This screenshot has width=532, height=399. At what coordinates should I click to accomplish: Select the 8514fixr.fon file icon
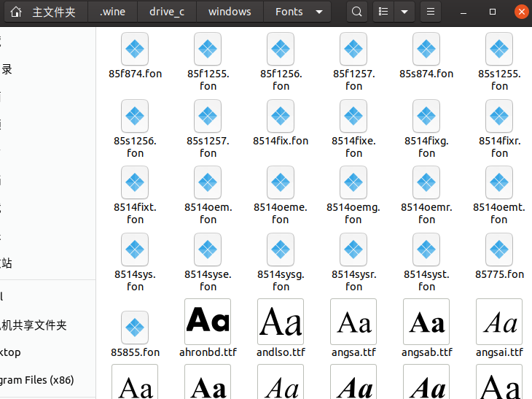[x=499, y=116]
